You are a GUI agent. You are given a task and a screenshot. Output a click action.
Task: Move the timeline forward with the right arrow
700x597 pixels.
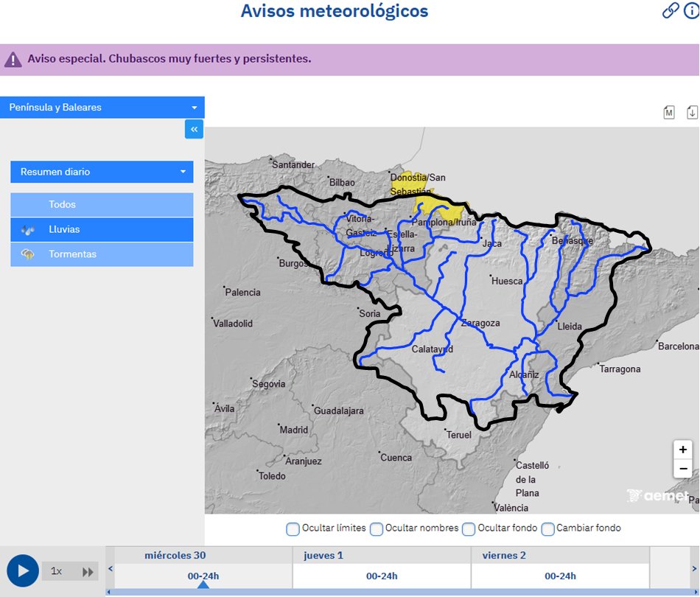point(694,568)
